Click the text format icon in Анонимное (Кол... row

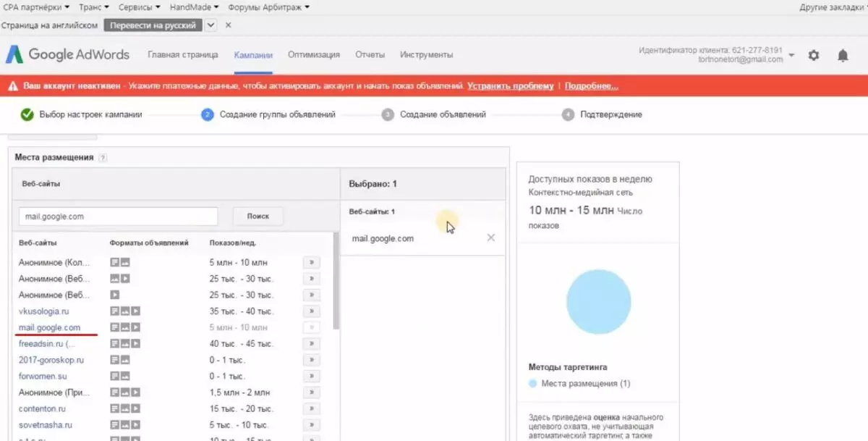click(114, 262)
